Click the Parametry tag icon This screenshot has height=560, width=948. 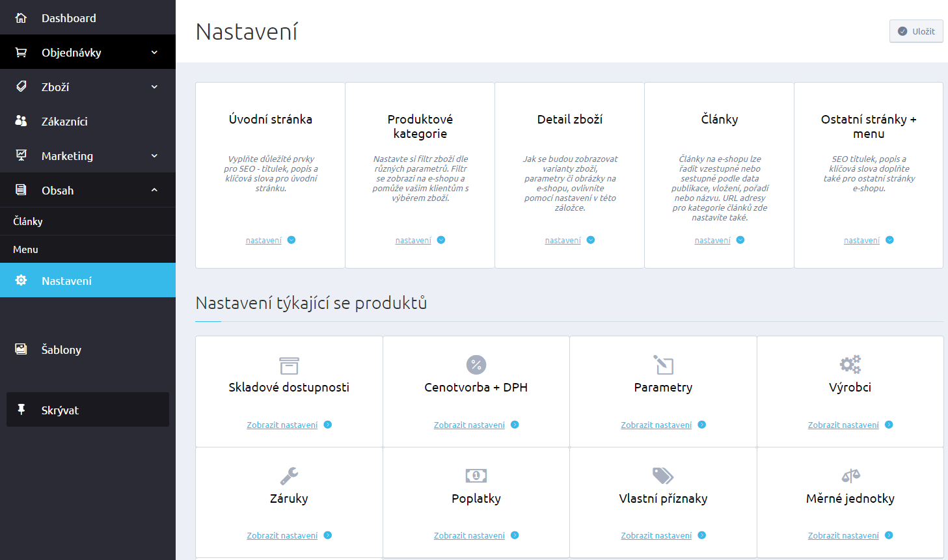[664, 365]
